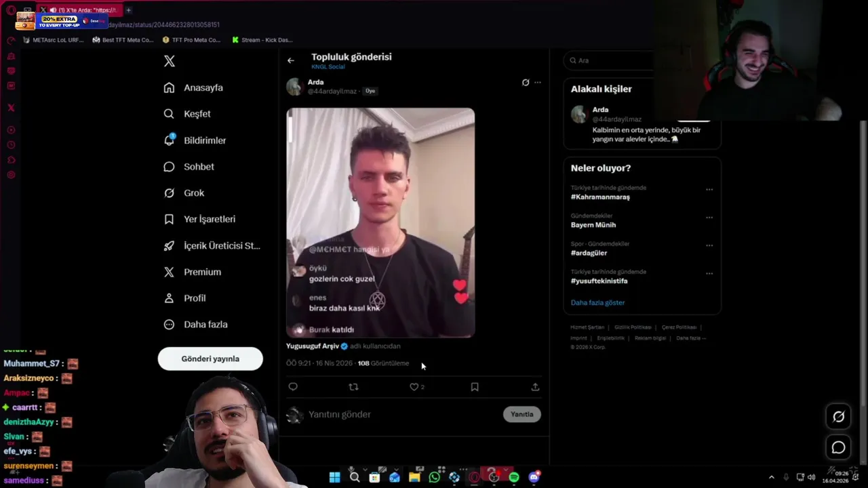Open WhatsApp from the taskbar
868x488 pixels.
tap(434, 477)
